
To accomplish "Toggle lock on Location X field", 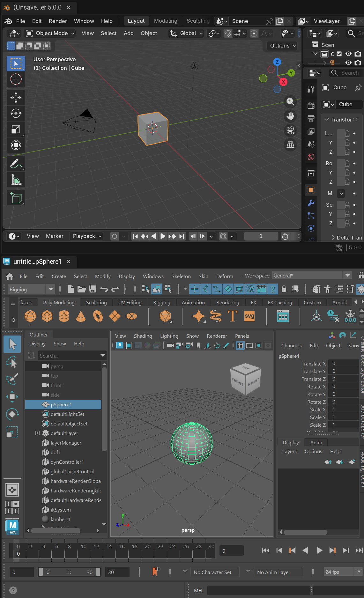I will 347,133.
